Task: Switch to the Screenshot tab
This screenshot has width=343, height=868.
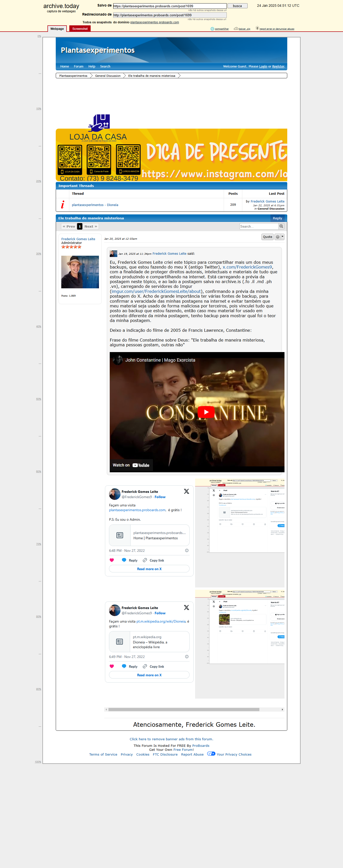Action: click(x=80, y=29)
